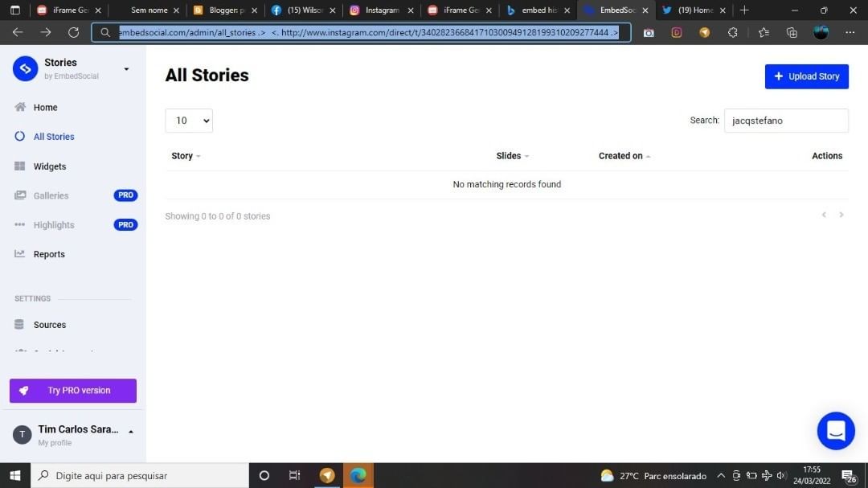Sort the table by Slides column
The width and height of the screenshot is (868, 488).
click(513, 156)
